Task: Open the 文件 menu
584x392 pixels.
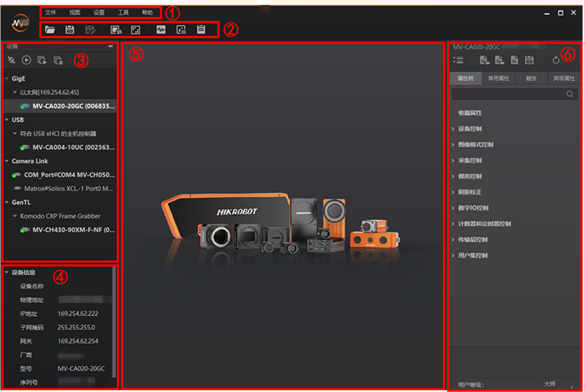Action: pyautogui.click(x=50, y=13)
